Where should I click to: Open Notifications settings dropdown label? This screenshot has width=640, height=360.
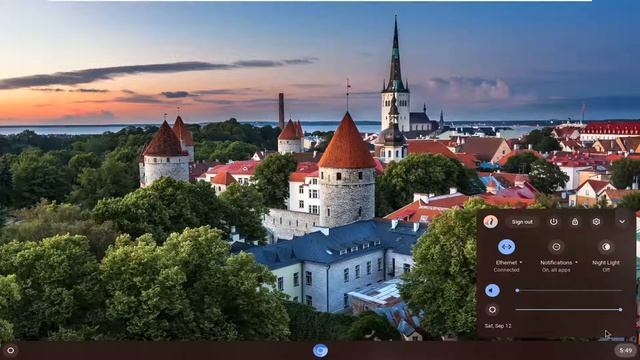tap(559, 262)
